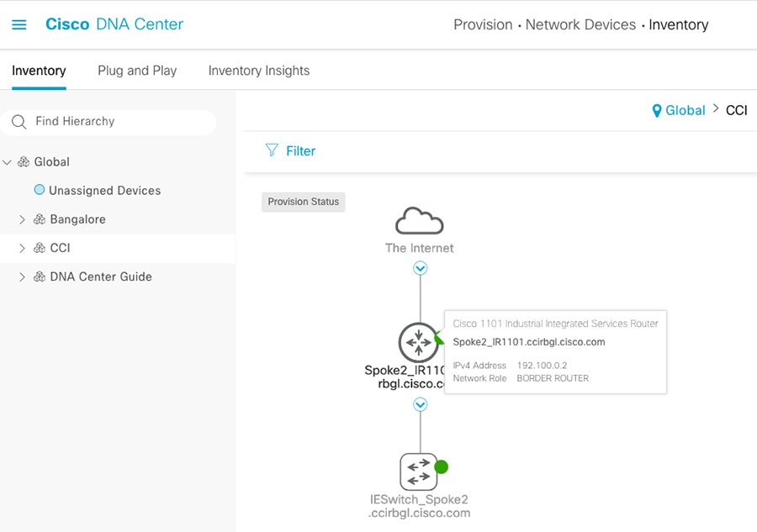Click the IPv4 address 192.100.0.2

542,366
